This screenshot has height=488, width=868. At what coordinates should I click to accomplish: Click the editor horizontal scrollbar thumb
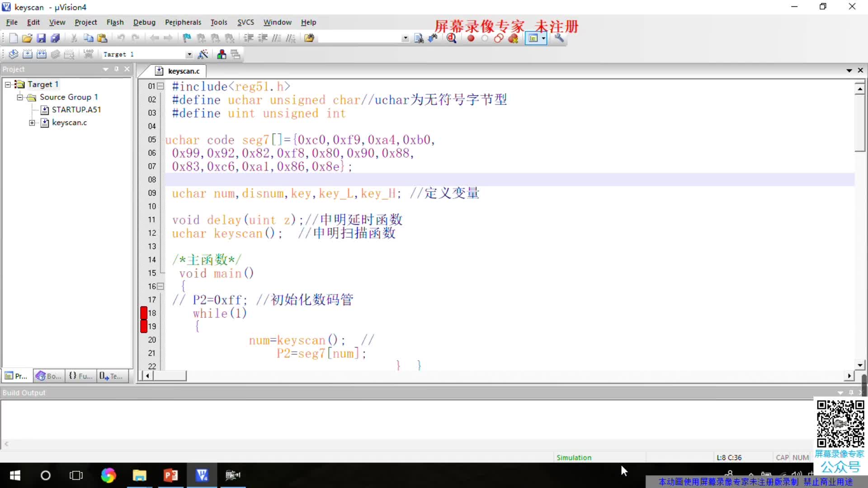pos(170,376)
